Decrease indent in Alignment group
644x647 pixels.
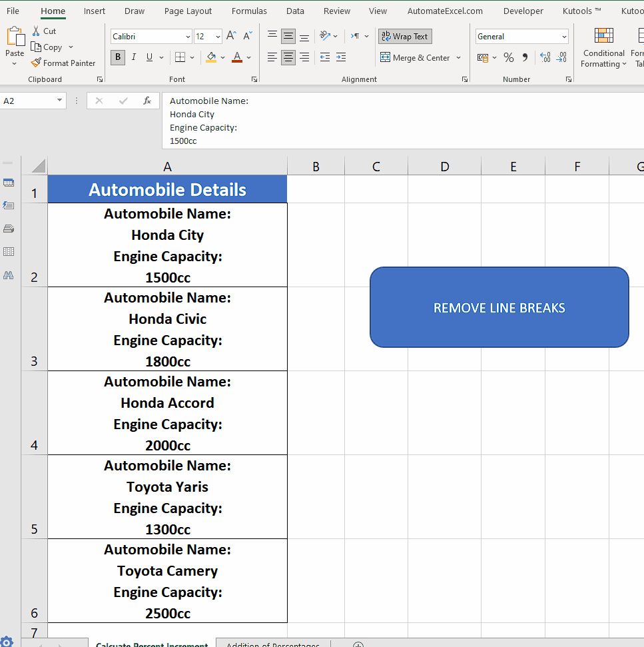pyautogui.click(x=325, y=57)
